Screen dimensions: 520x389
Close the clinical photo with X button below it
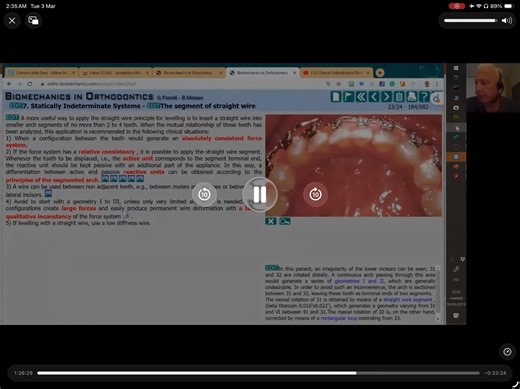click(x=271, y=221)
